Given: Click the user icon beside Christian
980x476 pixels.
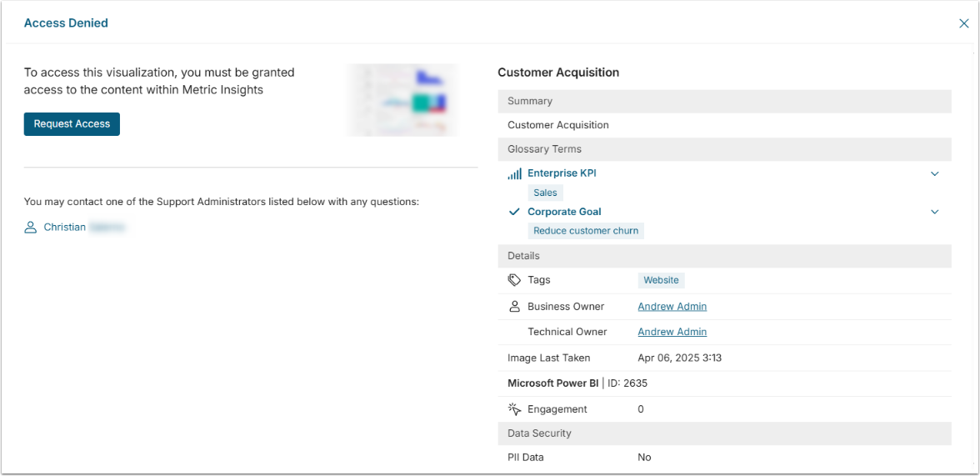Looking at the screenshot, I should pyautogui.click(x=31, y=227).
